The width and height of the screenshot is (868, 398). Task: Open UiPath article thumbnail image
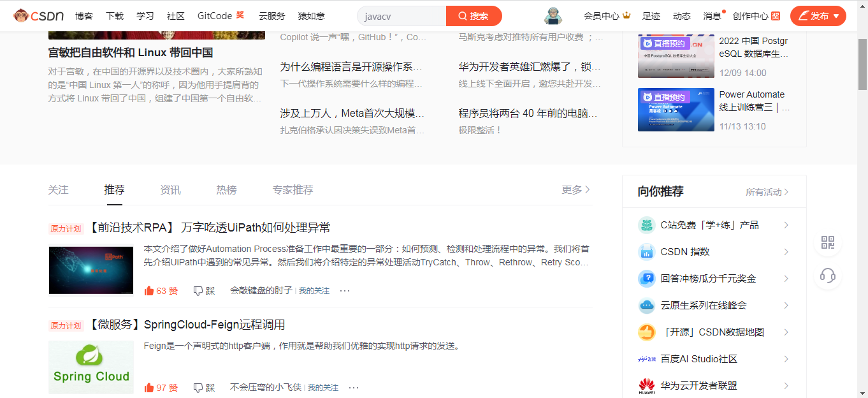pyautogui.click(x=91, y=270)
